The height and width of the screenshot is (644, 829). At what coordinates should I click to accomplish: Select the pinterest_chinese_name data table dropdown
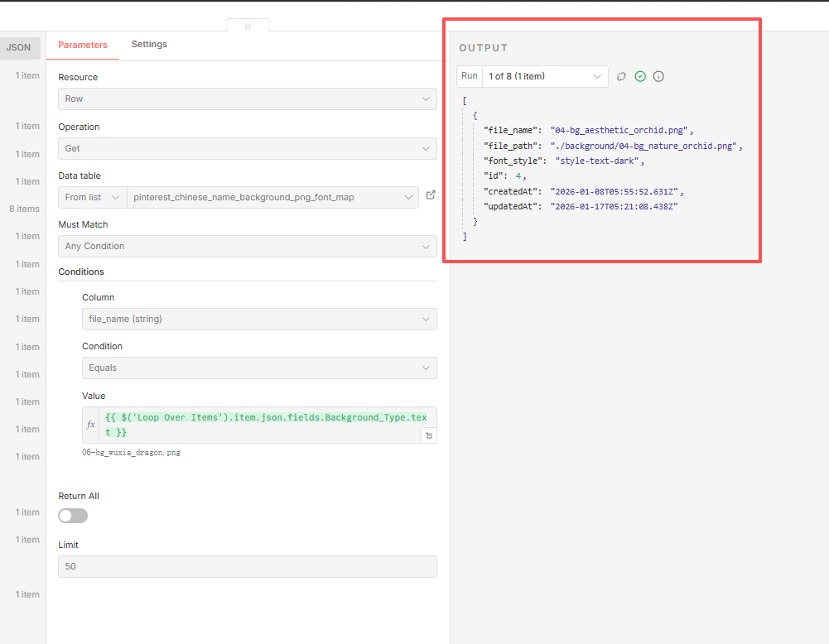(x=272, y=197)
